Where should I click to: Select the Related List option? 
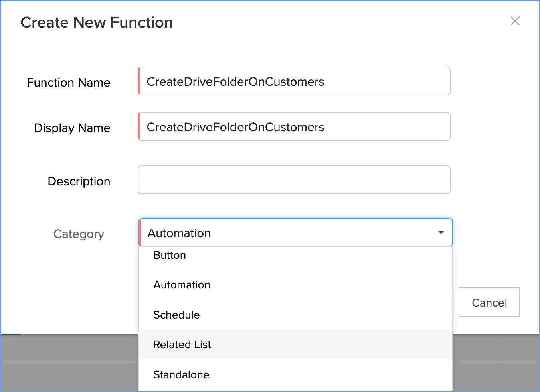(182, 345)
